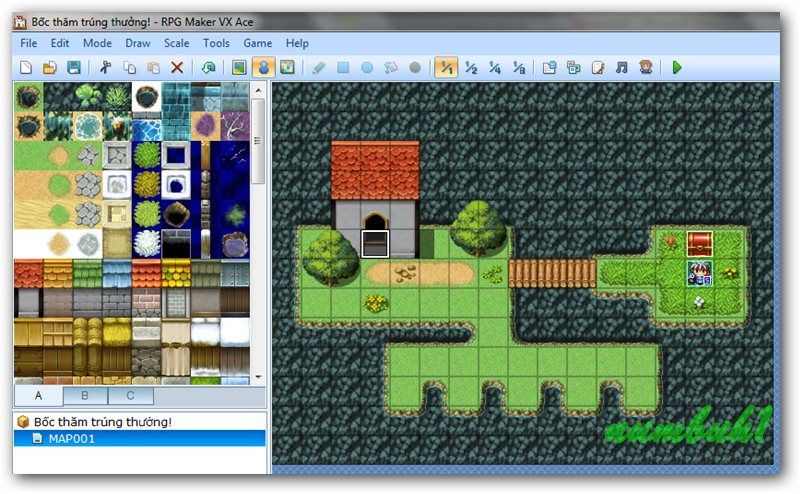This screenshot has width=800, height=494.
Task: Switch to Region editing mode icon
Action: pos(287,67)
